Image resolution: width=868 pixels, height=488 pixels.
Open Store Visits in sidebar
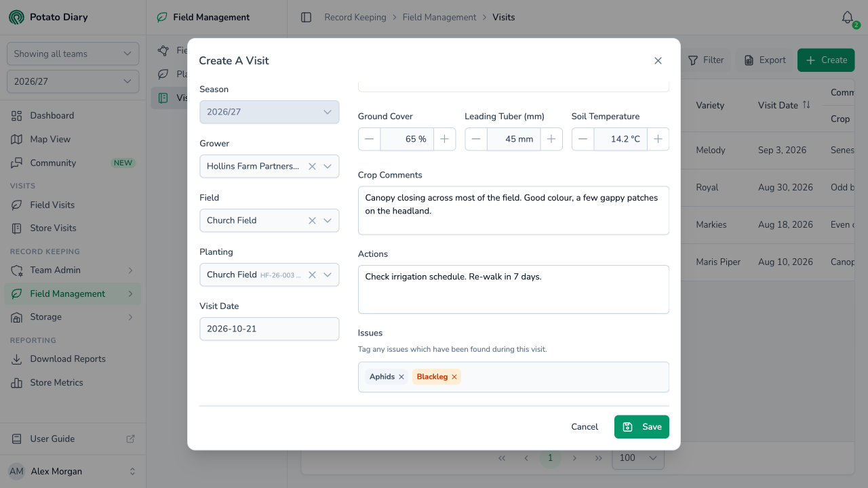coord(73,228)
